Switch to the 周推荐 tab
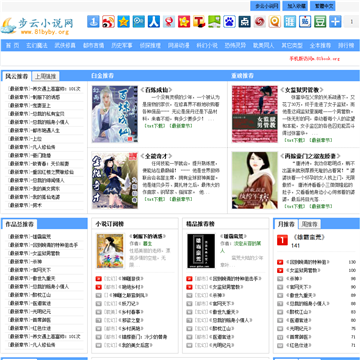Image resolution: width=360 pixels, height=360 pixels. (x=309, y=224)
